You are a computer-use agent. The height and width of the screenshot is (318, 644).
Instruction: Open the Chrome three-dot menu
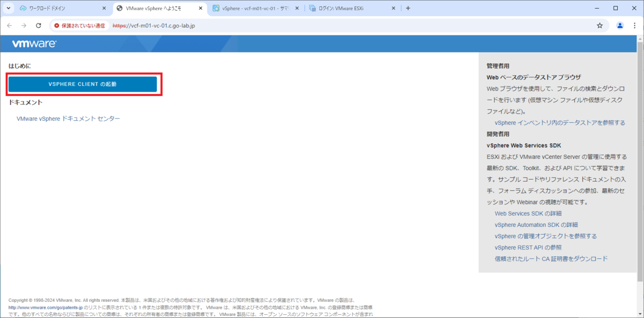(x=635, y=25)
